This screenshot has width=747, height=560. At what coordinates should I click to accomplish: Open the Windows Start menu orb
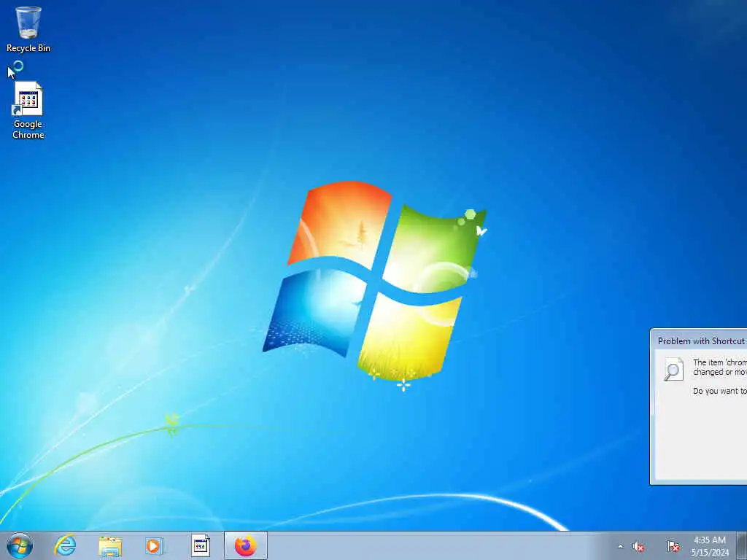pos(20,545)
